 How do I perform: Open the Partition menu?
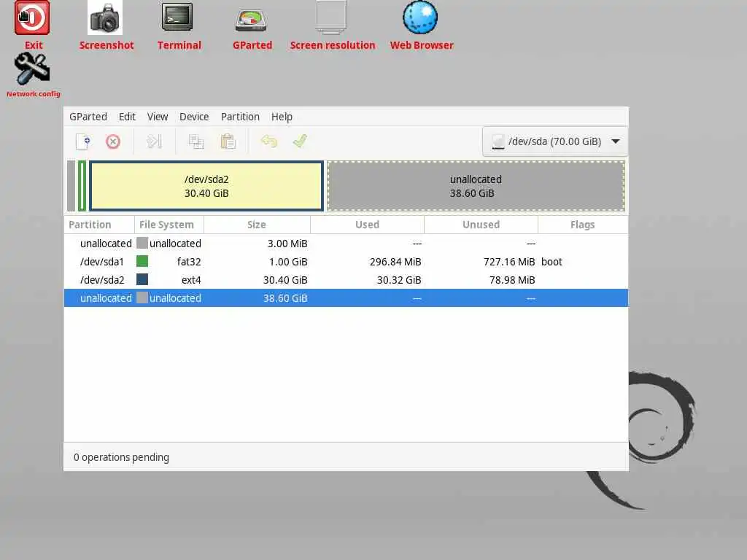(240, 117)
